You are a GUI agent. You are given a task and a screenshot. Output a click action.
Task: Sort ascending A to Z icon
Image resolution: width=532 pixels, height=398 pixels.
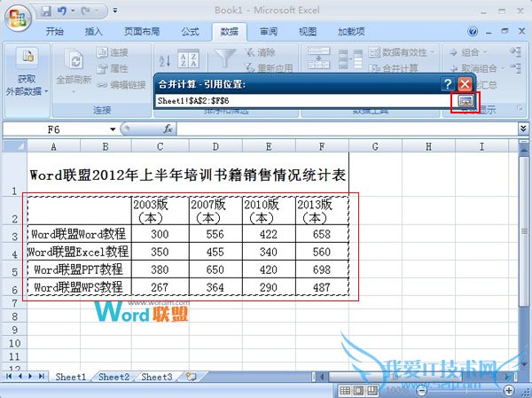point(165,61)
